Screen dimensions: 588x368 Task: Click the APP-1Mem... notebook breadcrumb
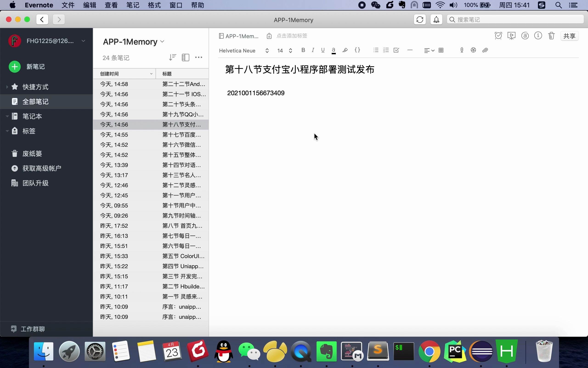point(239,36)
